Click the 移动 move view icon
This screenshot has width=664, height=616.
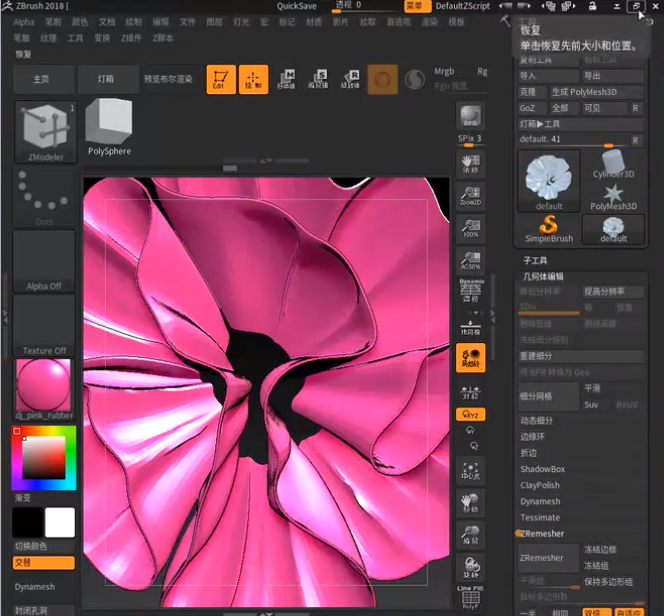[470, 503]
